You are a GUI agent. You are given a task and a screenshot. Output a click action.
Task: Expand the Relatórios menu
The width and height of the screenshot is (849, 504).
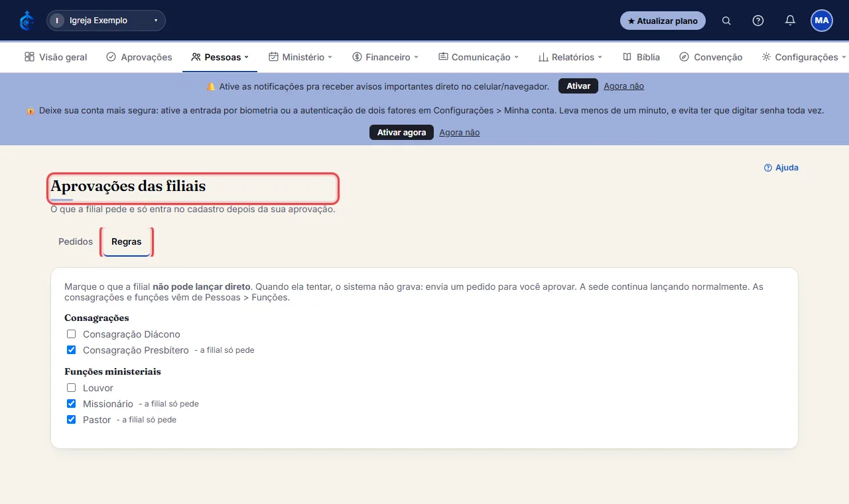(570, 57)
